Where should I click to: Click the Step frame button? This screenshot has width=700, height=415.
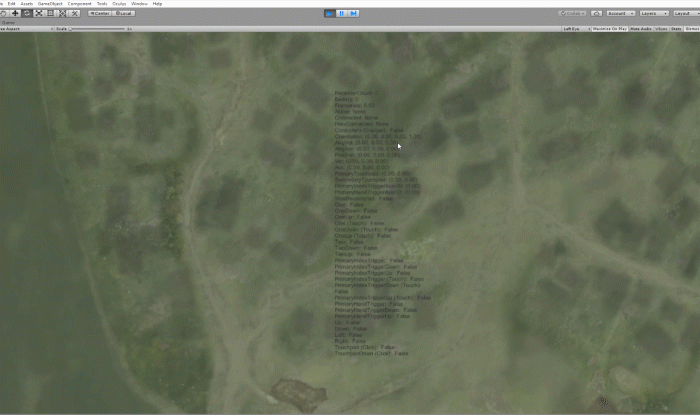[x=355, y=13]
